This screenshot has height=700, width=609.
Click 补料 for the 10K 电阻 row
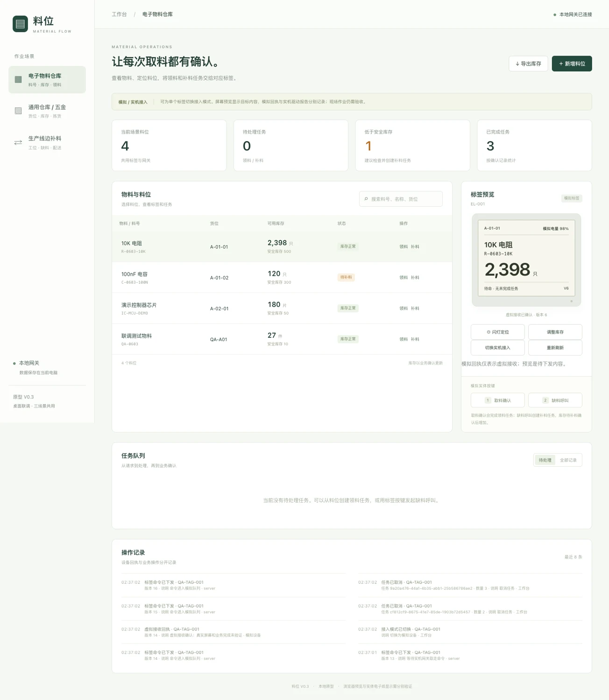coord(415,247)
